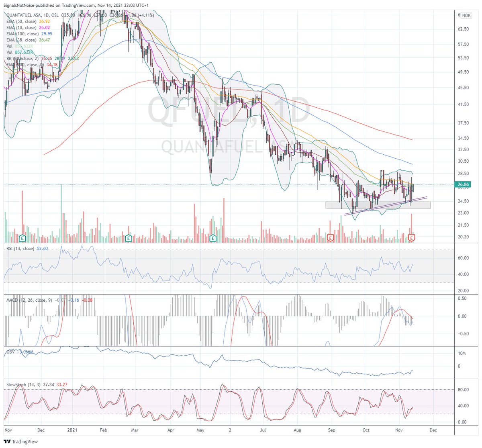Click the Jul label on time axis
This screenshot has height=448, width=482.
(263, 430)
